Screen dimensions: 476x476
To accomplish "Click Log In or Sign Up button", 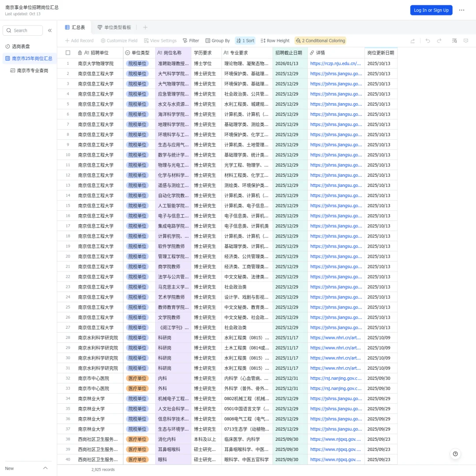I will tap(431, 10).
